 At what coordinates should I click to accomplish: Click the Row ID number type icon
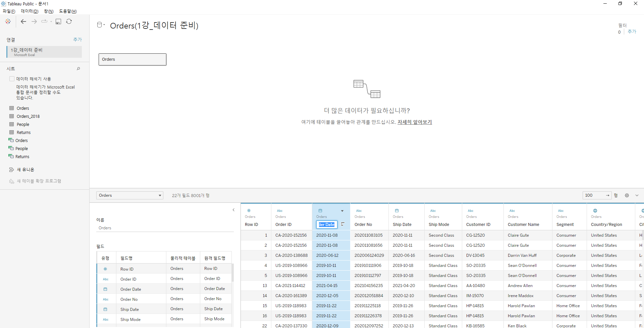[249, 211]
